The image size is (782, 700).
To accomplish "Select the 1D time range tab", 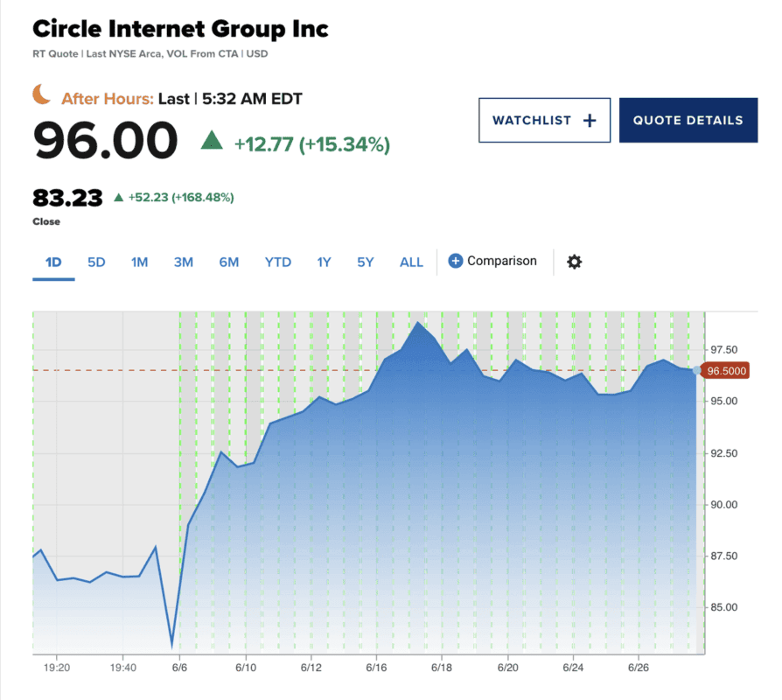I will coord(53,262).
